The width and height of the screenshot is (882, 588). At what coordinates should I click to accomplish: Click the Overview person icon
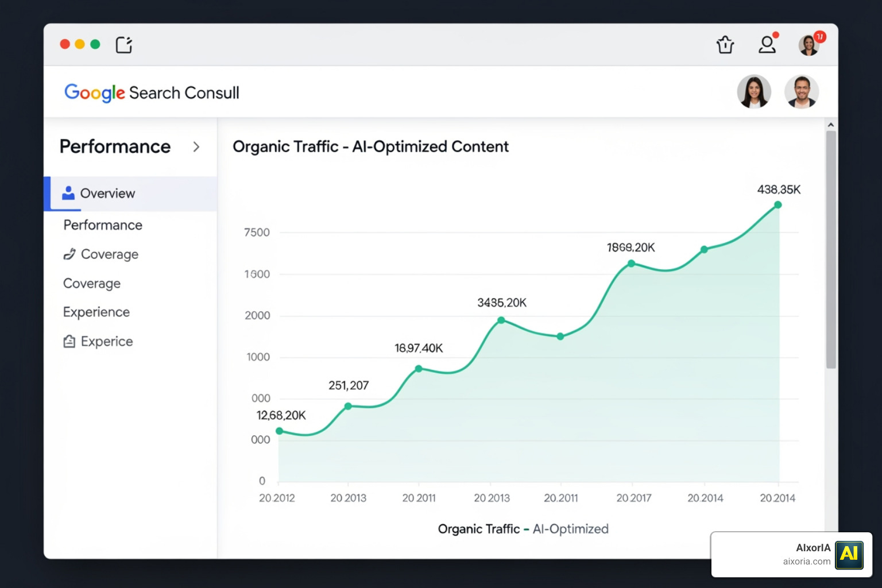pos(68,193)
